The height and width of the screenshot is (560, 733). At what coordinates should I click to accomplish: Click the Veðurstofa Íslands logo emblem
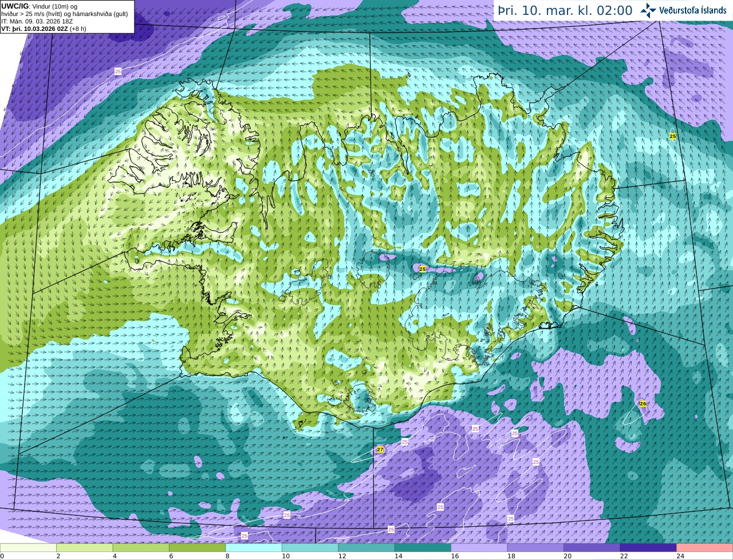point(649,10)
